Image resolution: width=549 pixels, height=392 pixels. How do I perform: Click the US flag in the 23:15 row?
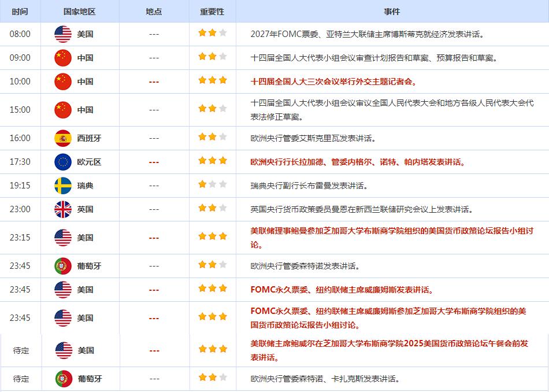point(63,238)
